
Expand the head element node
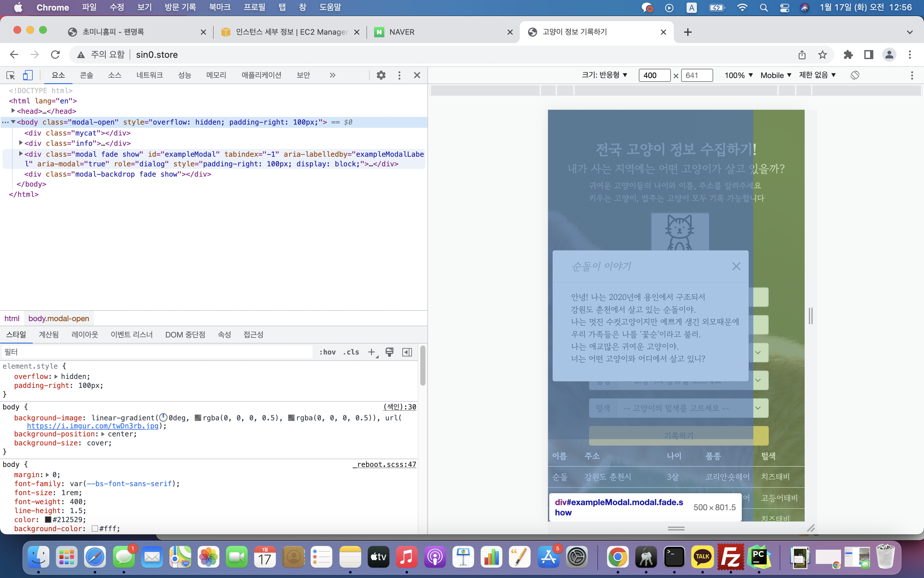click(13, 111)
